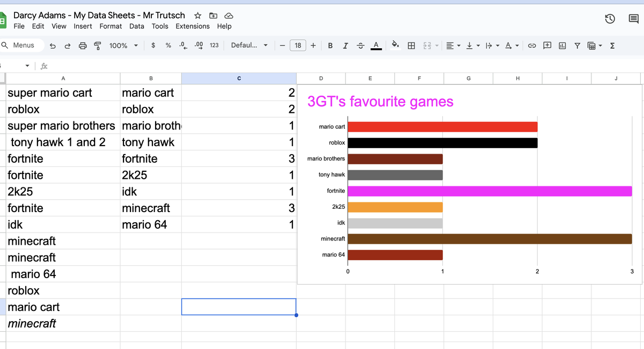Open the zoom level dropdown at 100%
The width and height of the screenshot is (644, 349).
[124, 46]
